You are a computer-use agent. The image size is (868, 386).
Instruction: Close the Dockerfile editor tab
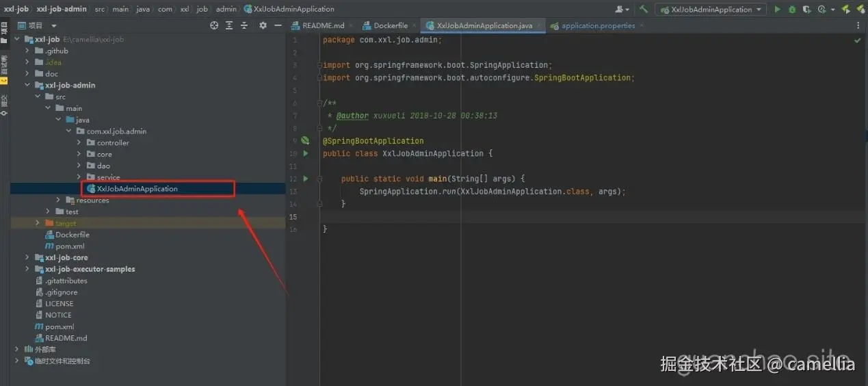(x=415, y=26)
